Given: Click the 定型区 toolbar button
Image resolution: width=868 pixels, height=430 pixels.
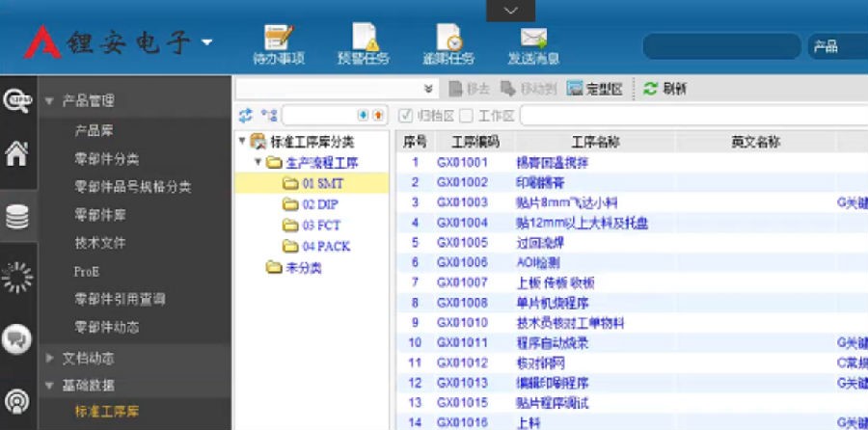Looking at the screenshot, I should click(594, 89).
